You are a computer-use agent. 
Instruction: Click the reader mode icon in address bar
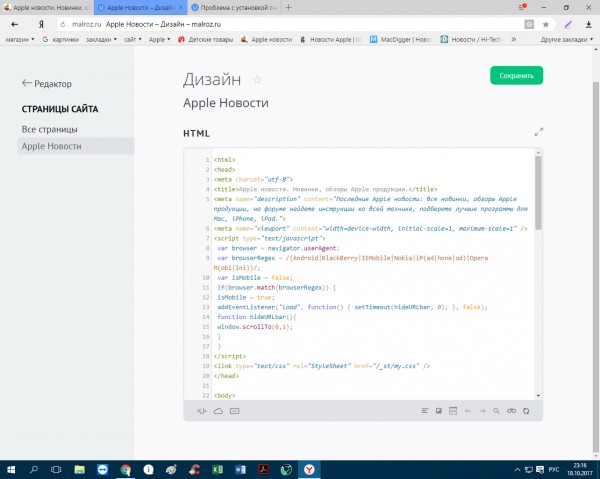[529, 24]
